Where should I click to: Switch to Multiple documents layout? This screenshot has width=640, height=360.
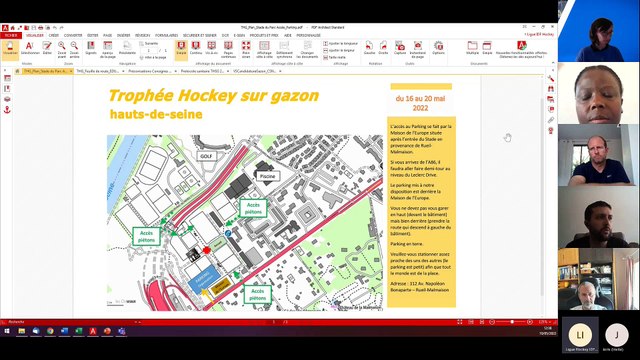click(472, 48)
